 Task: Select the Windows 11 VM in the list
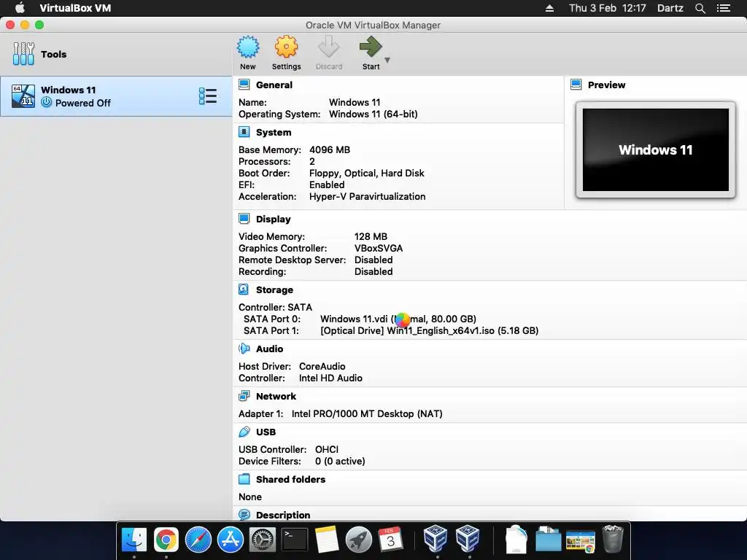[116, 96]
